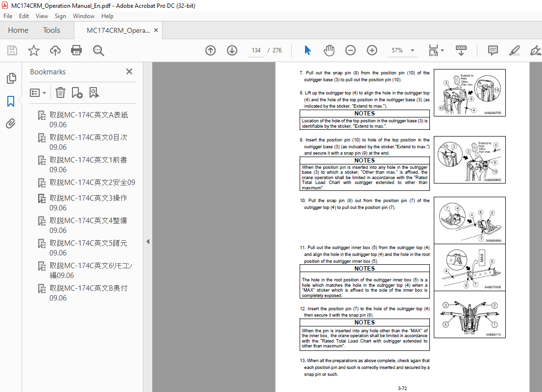Open bookmark 取説MC-174C英文5諸元 09.06
This screenshot has width=542, height=392.
88,248
